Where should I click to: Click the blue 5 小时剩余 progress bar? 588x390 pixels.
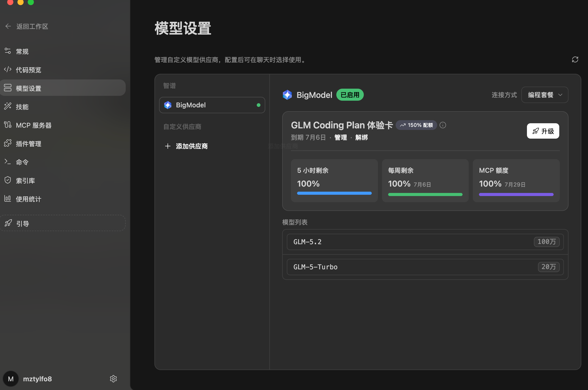click(x=334, y=193)
